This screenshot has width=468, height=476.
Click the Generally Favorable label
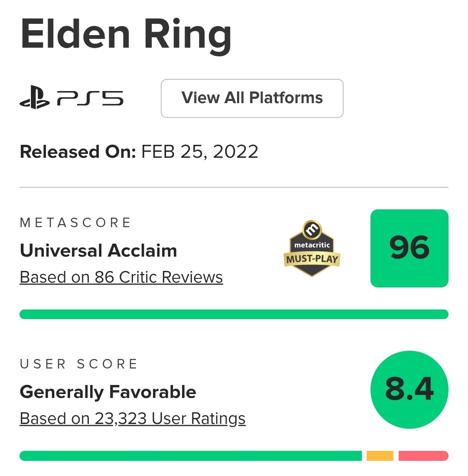(108, 392)
